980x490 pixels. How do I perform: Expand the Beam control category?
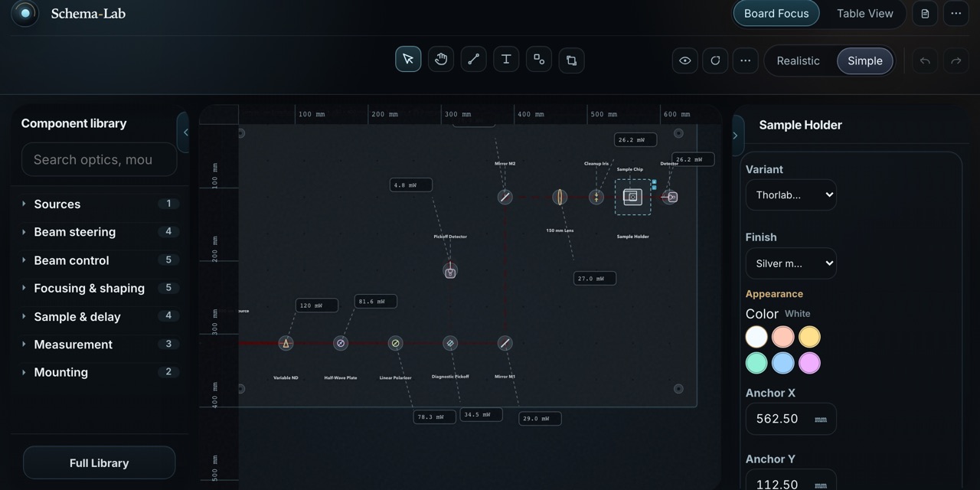[x=100, y=260]
